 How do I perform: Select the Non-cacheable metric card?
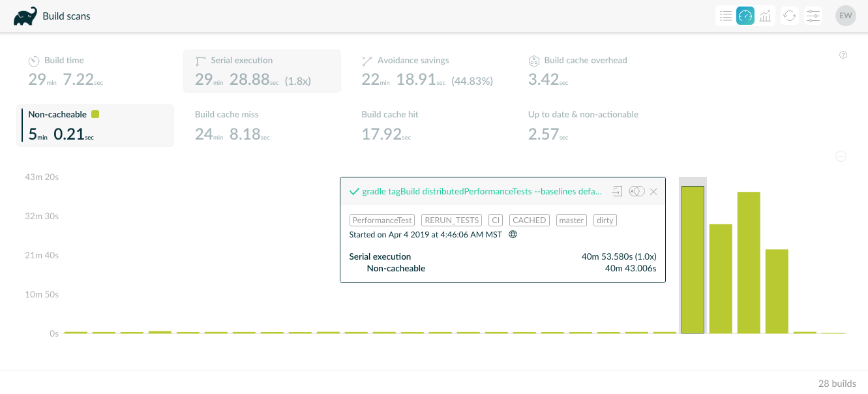point(95,125)
